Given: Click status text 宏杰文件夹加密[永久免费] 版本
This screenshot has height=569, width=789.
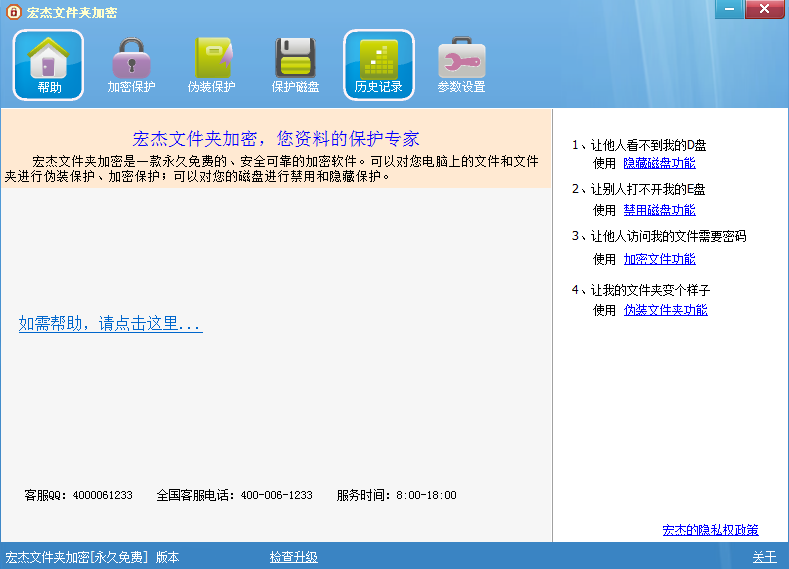Looking at the screenshot, I should [x=93, y=557].
